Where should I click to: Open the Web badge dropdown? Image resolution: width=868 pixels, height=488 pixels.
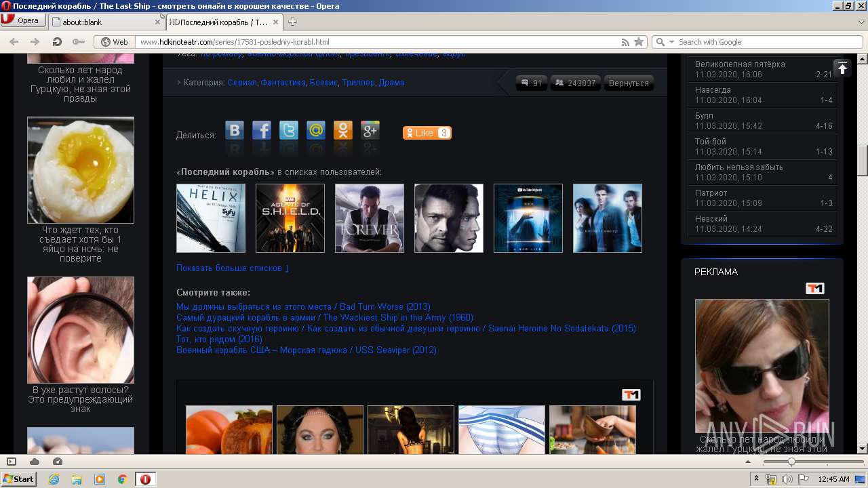[115, 41]
